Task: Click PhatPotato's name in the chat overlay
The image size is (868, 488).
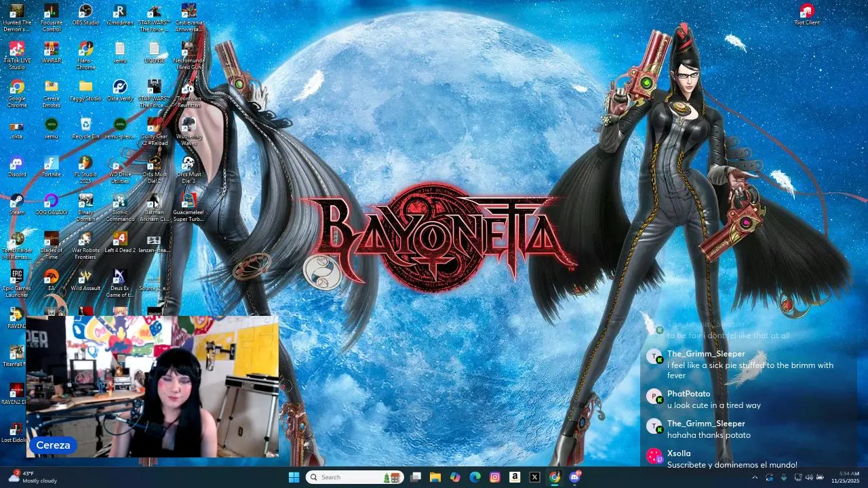Action: point(688,394)
